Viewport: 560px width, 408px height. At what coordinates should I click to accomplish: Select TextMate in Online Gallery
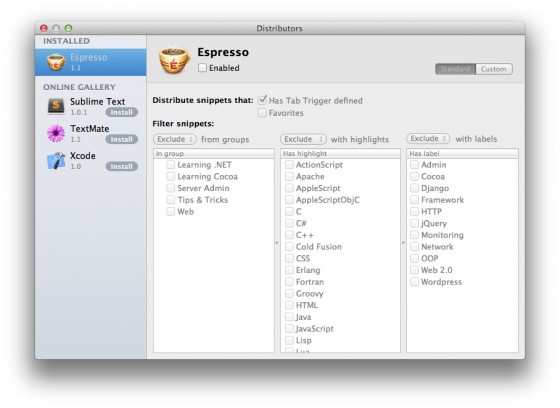tap(91, 133)
